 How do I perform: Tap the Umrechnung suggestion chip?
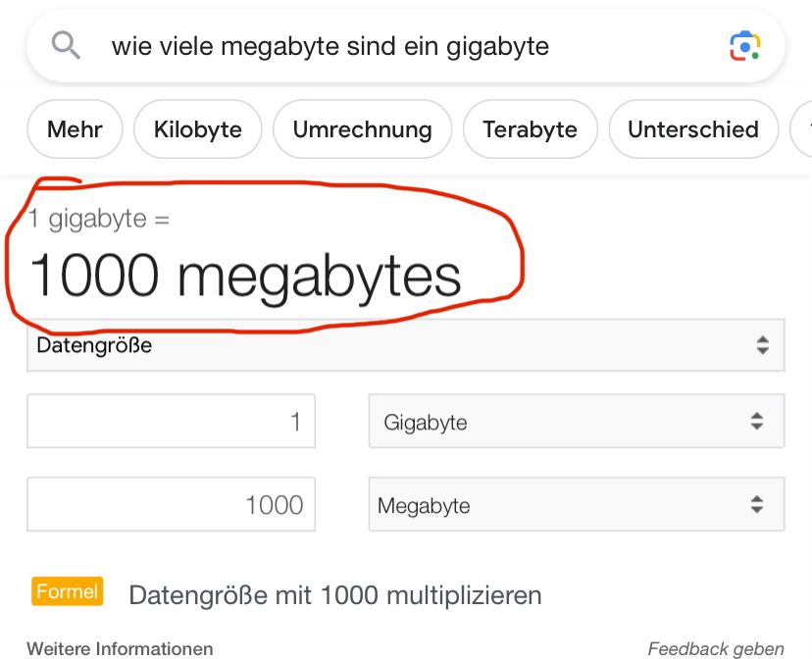click(362, 129)
